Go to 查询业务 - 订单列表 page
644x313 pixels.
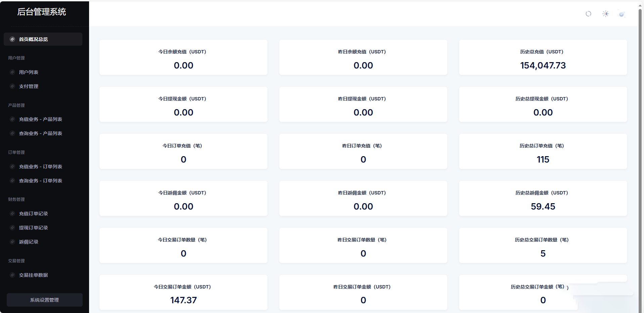pos(40,181)
